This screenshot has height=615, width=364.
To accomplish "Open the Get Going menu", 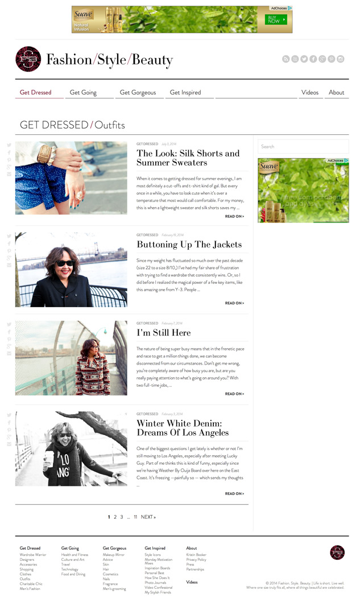I will 83,92.
